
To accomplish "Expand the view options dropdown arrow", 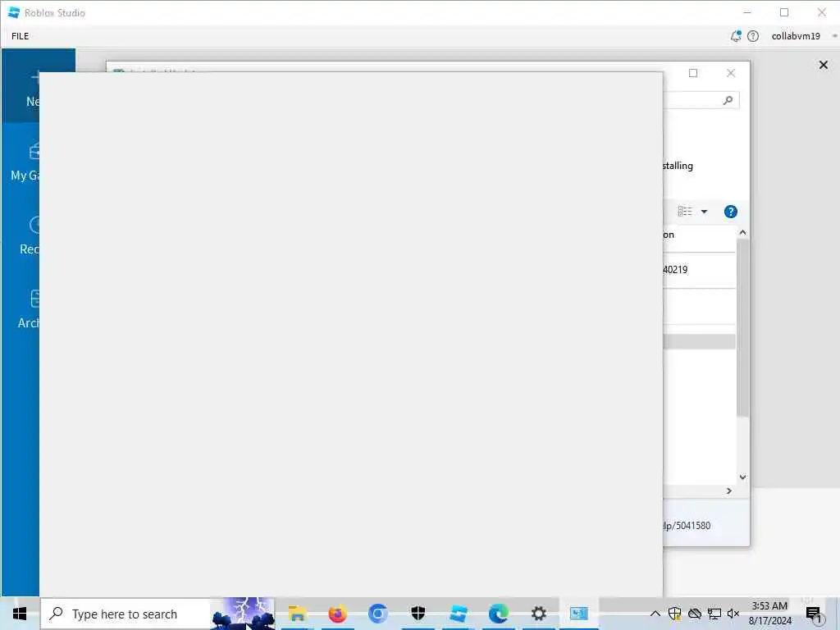I will (x=704, y=212).
